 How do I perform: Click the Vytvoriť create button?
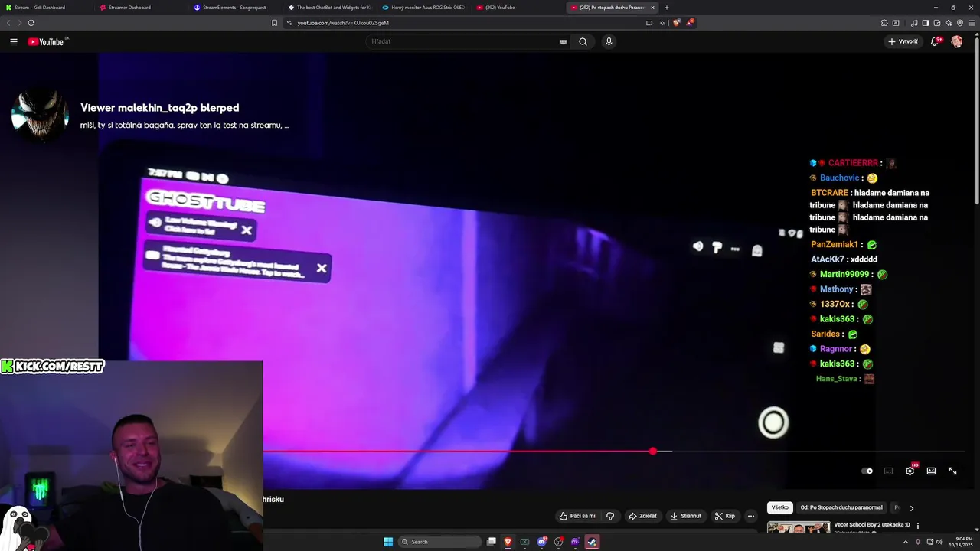click(x=903, y=41)
